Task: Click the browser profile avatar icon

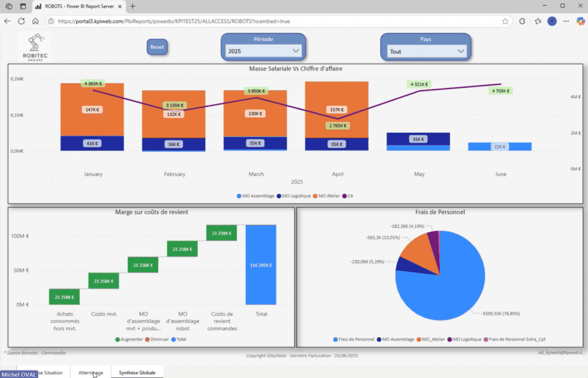Action: 552,21
